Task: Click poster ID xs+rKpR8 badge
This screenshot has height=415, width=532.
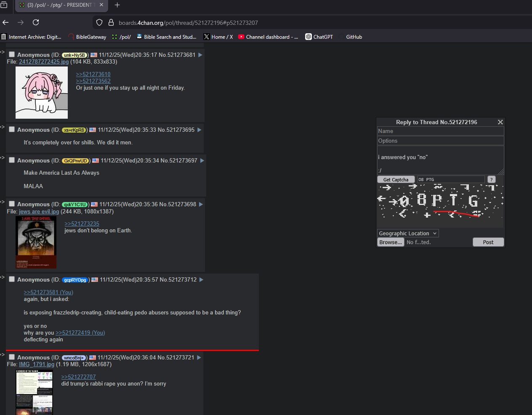Action: pyautogui.click(x=74, y=130)
